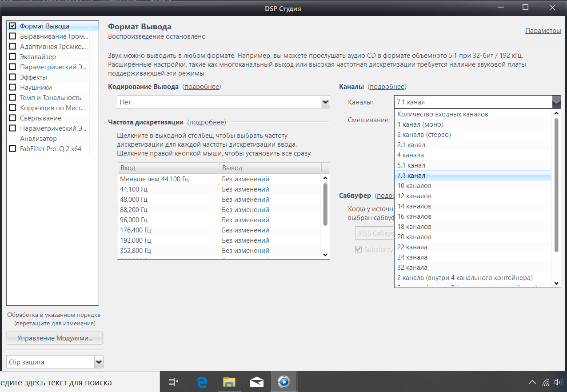Click Без изменений for Меньше чем 44,100 Гц

coord(246,179)
